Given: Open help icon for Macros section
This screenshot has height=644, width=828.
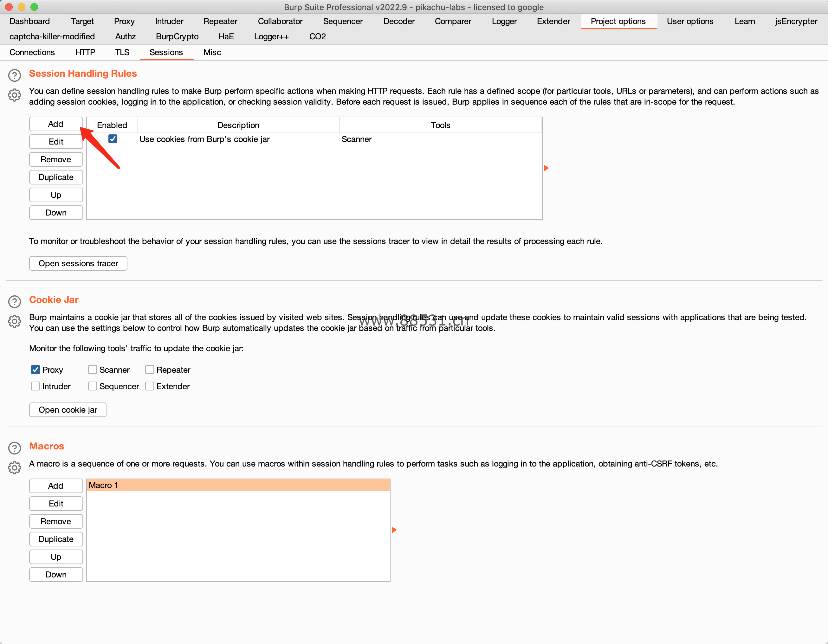Looking at the screenshot, I should (14, 448).
